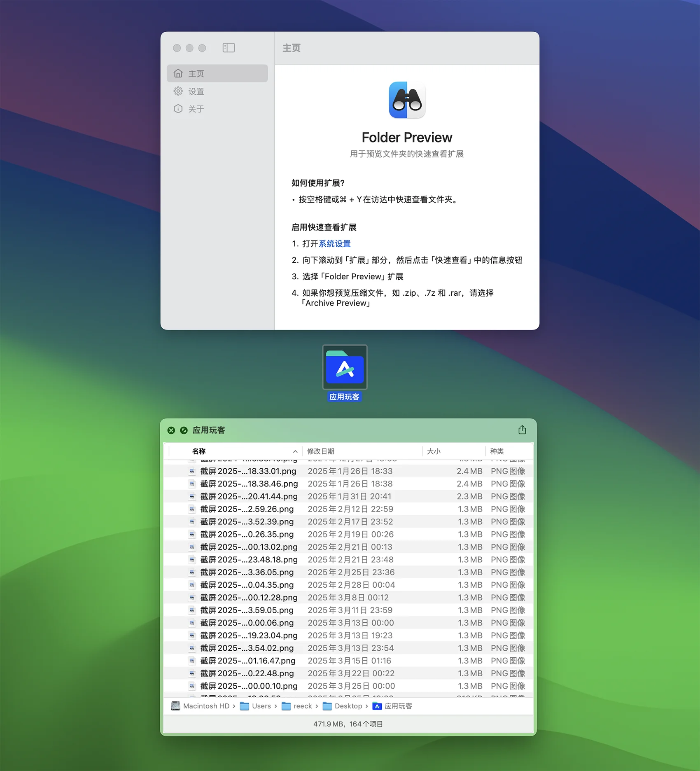
Task: Select file 截屏 2025-...00.00.10.png
Action: pyautogui.click(x=348, y=686)
